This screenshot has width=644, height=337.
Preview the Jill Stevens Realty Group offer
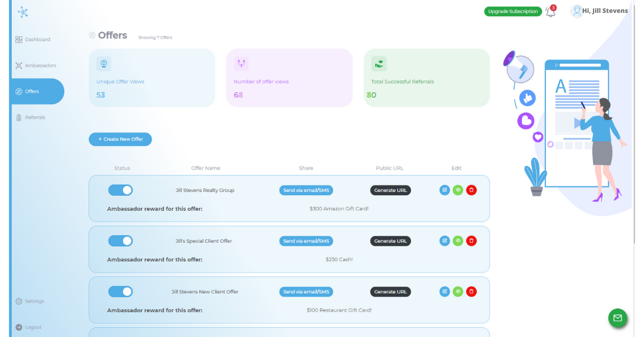458,190
